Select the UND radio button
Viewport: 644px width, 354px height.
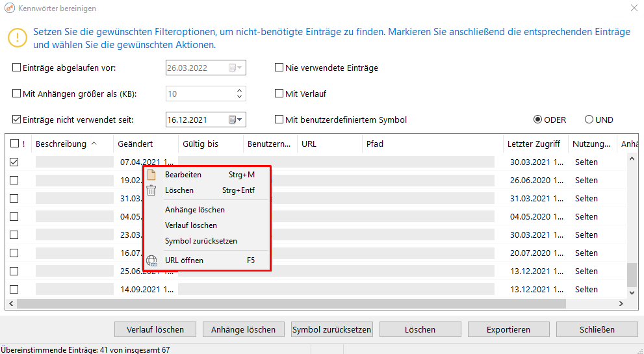pos(589,120)
